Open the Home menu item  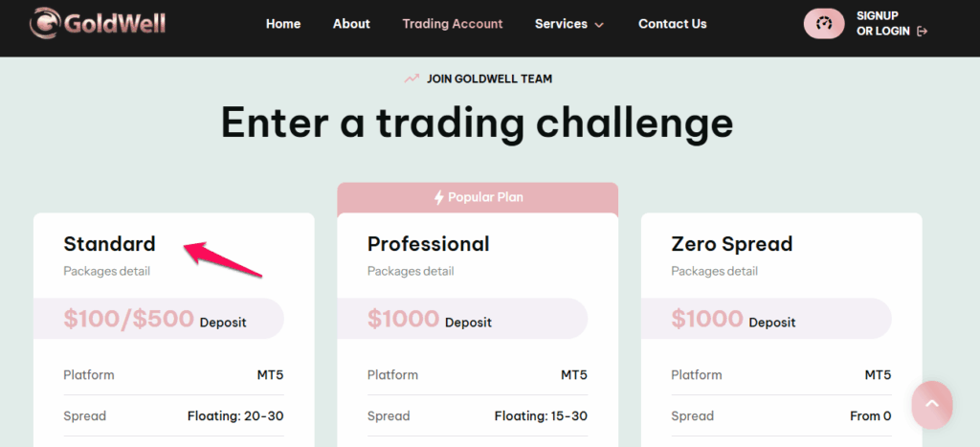(x=283, y=24)
